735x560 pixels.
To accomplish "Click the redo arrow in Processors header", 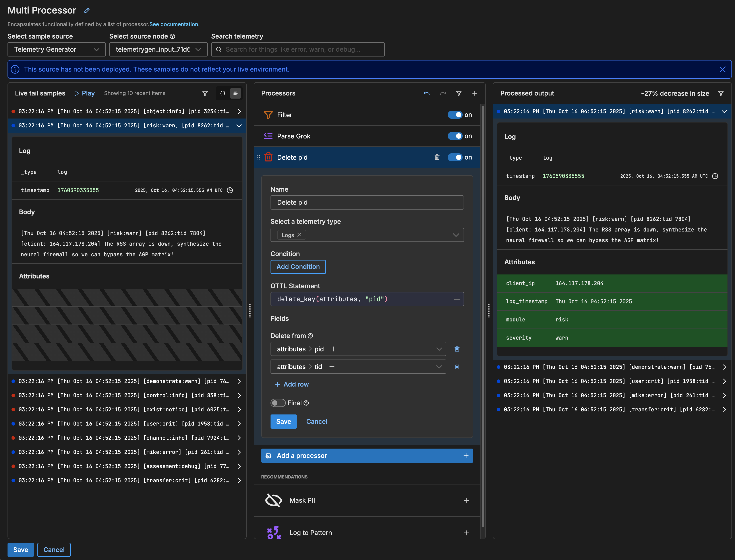I will click(x=443, y=93).
